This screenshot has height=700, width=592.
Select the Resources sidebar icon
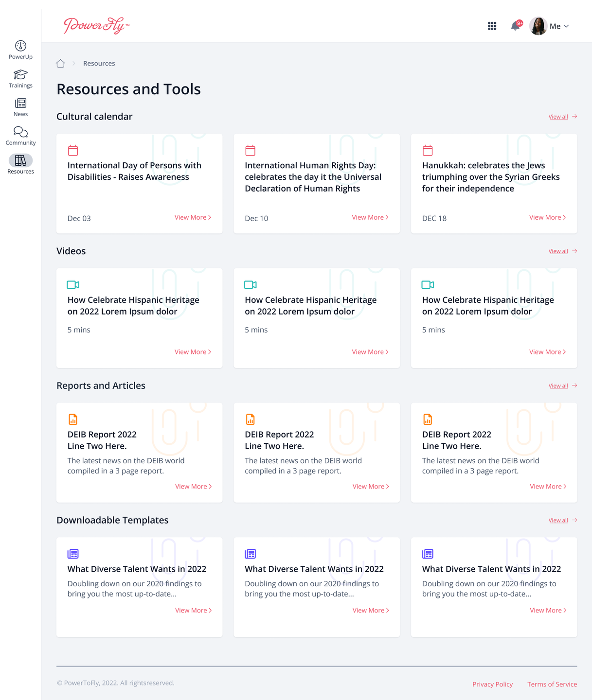[x=20, y=160]
